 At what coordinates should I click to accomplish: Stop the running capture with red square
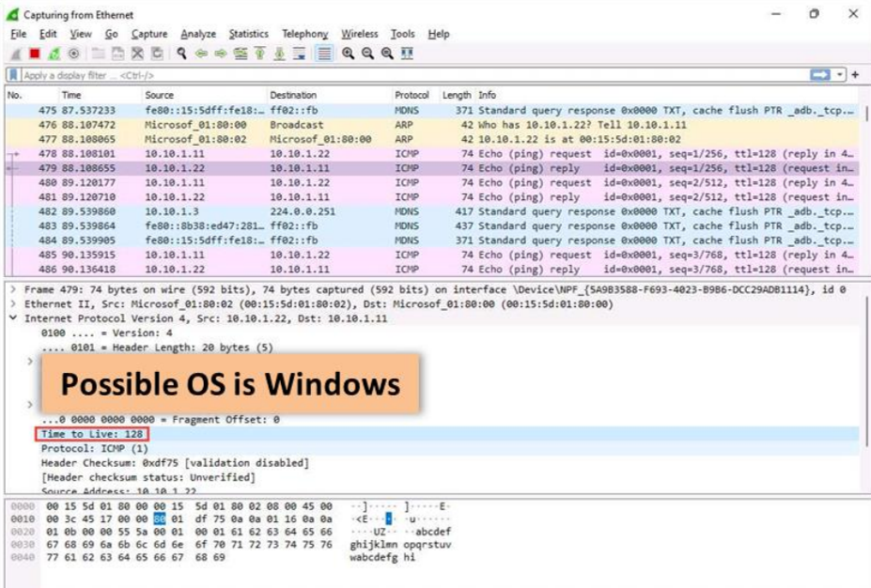point(35,54)
